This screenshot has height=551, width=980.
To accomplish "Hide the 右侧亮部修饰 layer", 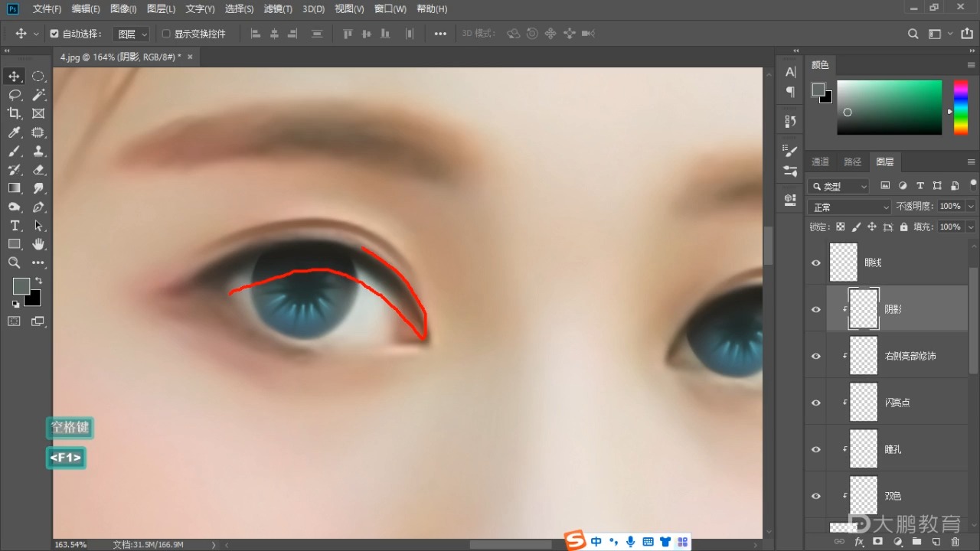I will coord(816,357).
